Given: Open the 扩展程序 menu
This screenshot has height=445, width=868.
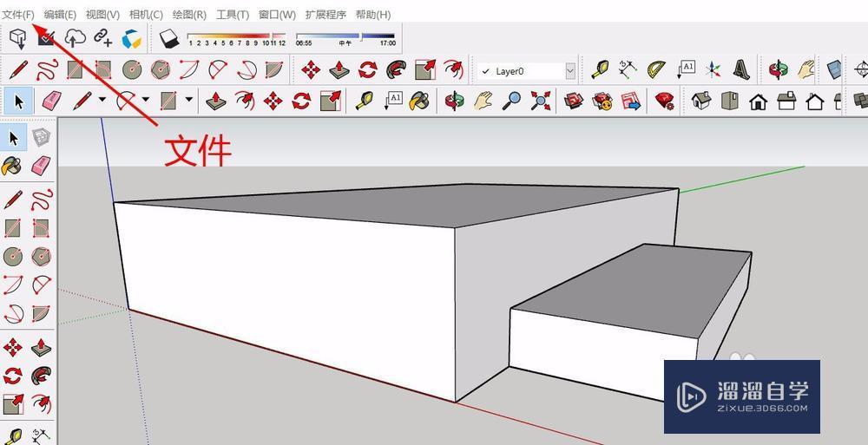Looking at the screenshot, I should (x=325, y=15).
